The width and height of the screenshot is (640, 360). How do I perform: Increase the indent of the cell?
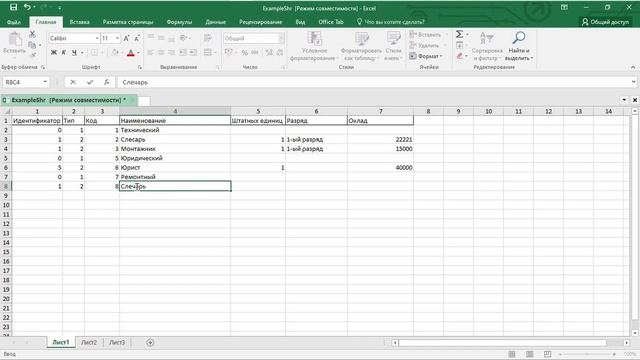pos(193,52)
